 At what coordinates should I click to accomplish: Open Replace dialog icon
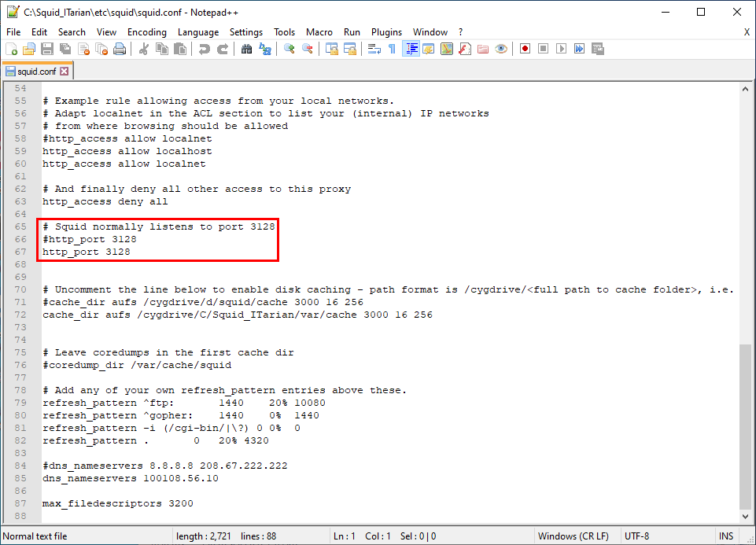(x=264, y=49)
